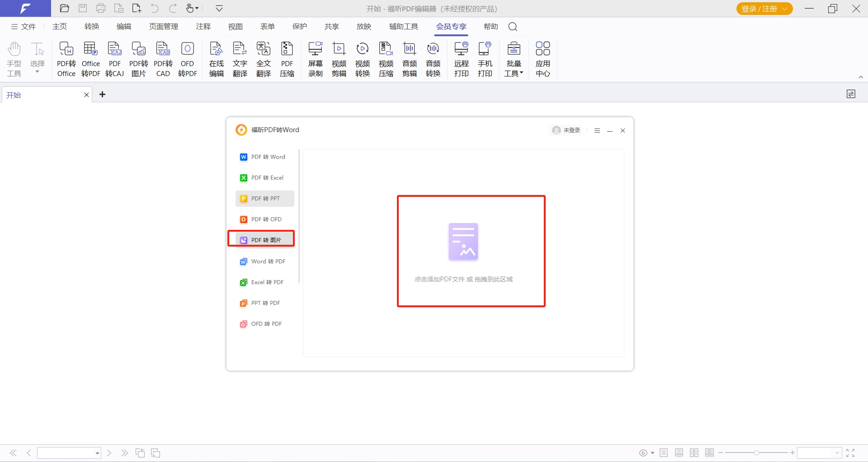868x462 pixels.
Task: Open the OFD转PDF converter
Action: click(x=187, y=59)
